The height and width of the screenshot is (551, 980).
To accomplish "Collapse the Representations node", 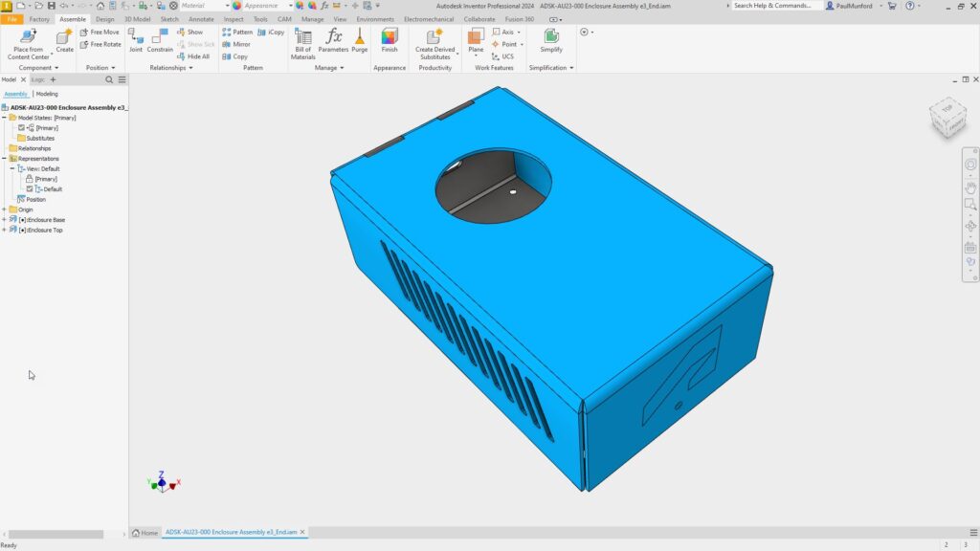I will [6, 158].
